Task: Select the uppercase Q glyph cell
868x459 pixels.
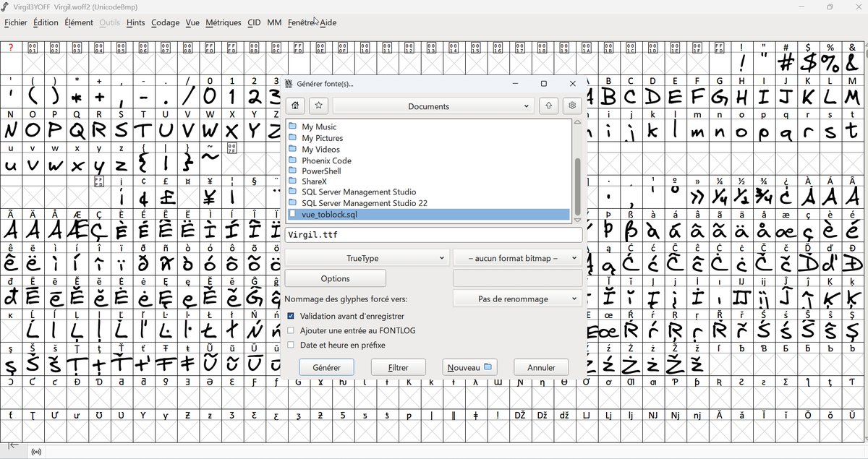Action: click(77, 130)
